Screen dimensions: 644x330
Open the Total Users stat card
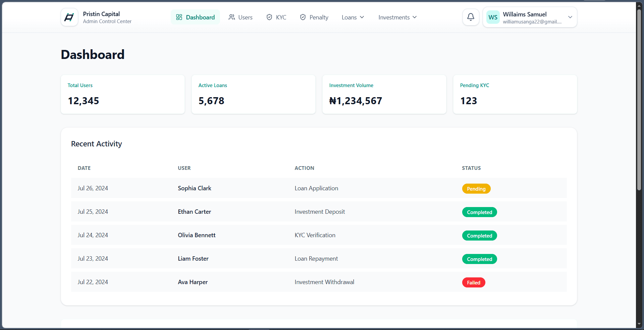pos(123,94)
